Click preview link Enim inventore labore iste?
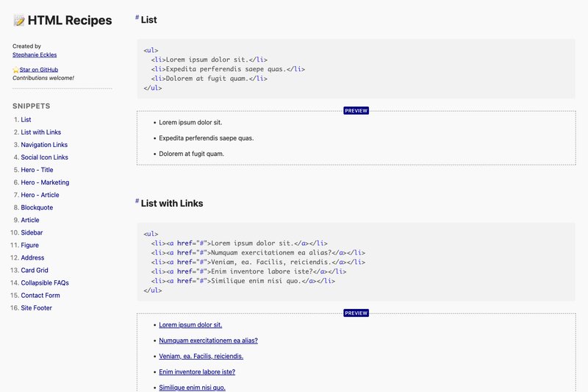This screenshot has width=588, height=392. [x=197, y=372]
